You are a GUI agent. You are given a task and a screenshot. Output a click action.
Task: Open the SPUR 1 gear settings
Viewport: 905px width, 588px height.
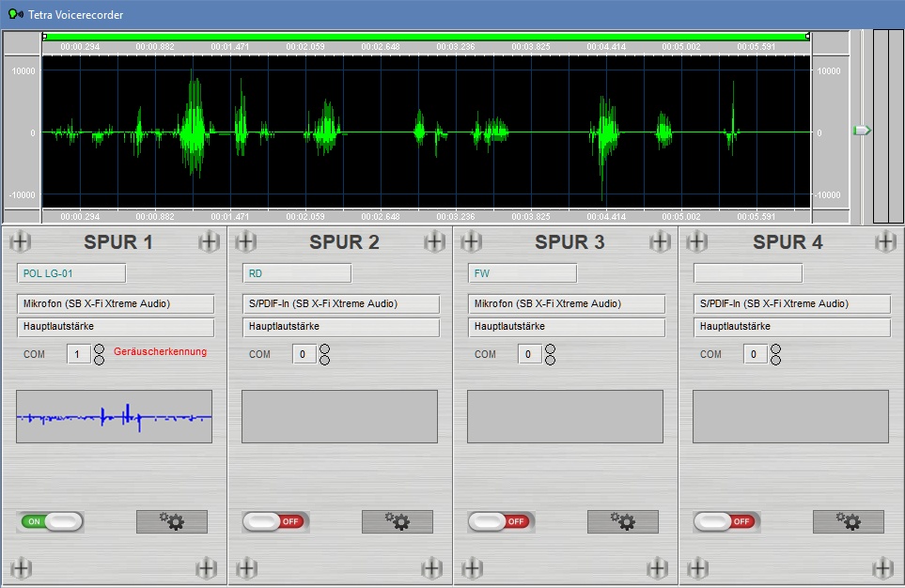[172, 521]
